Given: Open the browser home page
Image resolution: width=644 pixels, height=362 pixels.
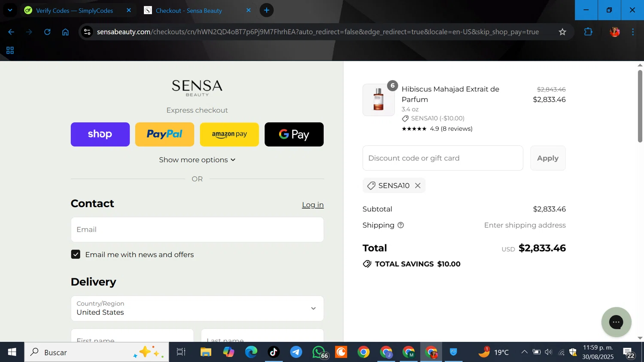Looking at the screenshot, I should [x=65, y=32].
